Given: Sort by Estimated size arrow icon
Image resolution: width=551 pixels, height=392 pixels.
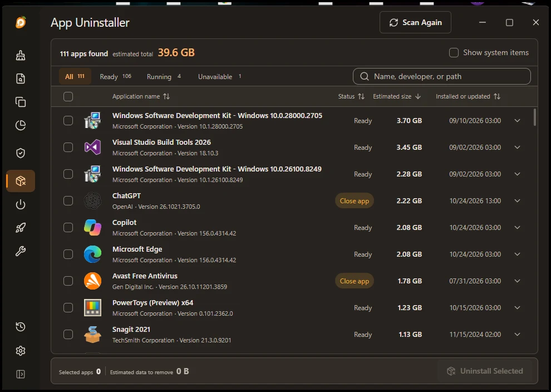Looking at the screenshot, I should 418,96.
